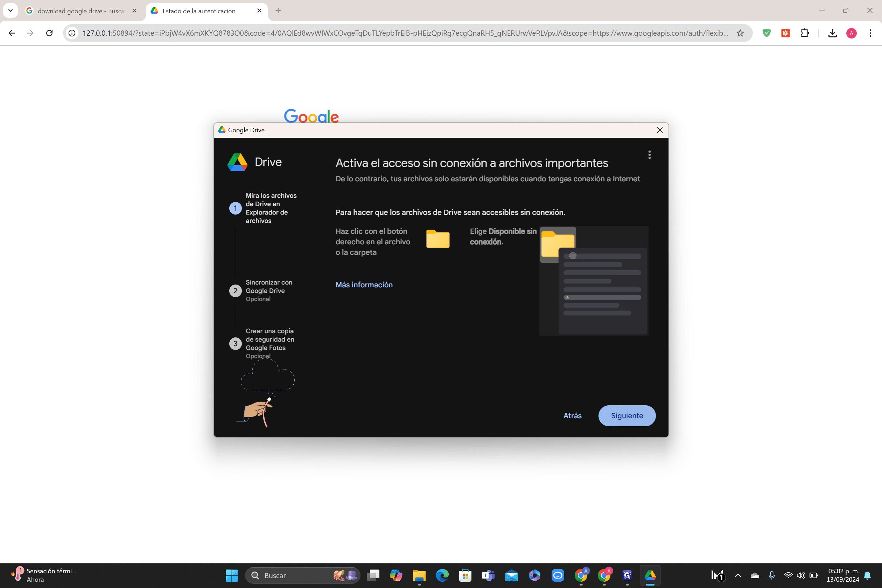The image size is (882, 588).
Task: Open the three-dot menu in Drive dialog
Action: click(649, 155)
